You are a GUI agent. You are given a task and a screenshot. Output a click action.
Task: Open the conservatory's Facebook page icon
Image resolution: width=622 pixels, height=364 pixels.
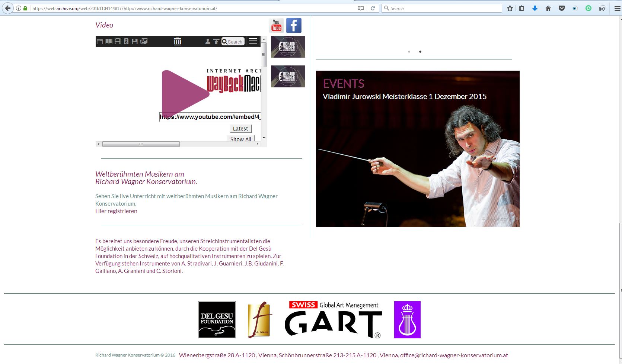[294, 26]
